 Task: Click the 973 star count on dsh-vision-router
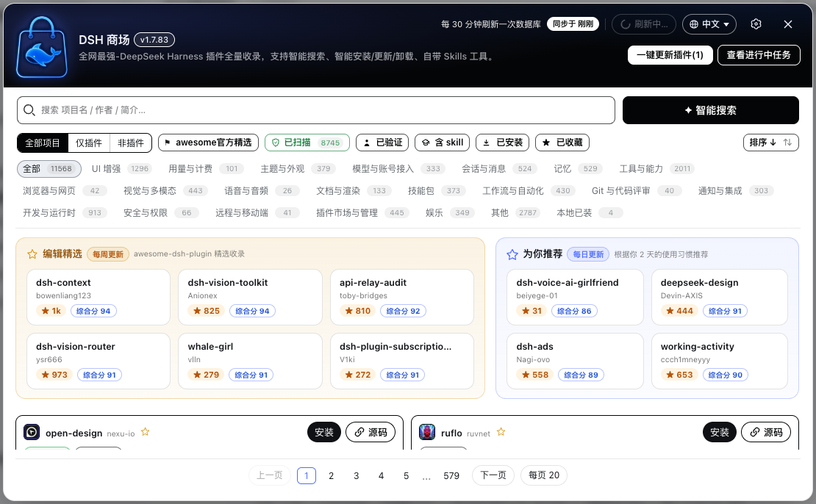54,375
